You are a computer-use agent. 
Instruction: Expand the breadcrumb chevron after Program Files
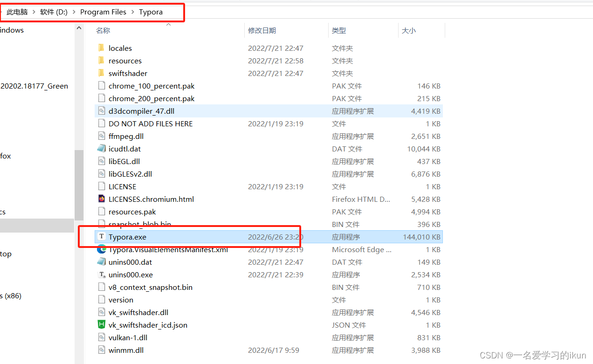click(133, 12)
